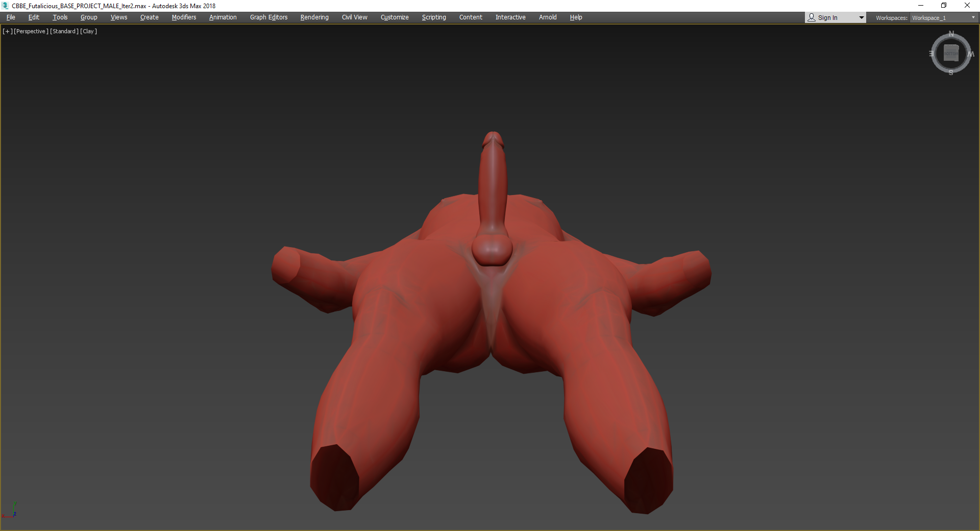Click the [Perspective] viewport label
Viewport: 980px width, 531px height.
point(31,32)
